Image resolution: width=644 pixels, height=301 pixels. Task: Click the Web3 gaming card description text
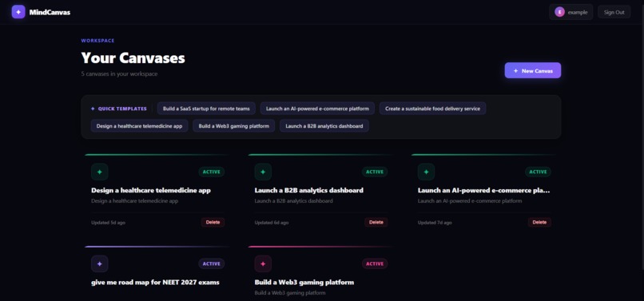pyautogui.click(x=290, y=293)
